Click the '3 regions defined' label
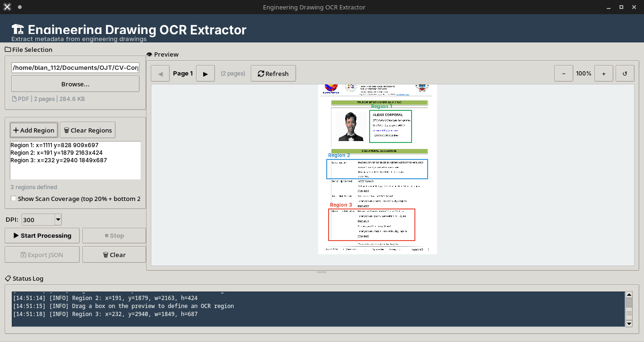644x342 pixels. coord(34,187)
